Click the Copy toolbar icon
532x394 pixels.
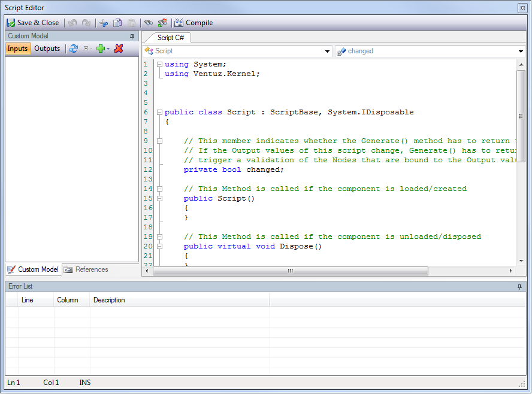pos(117,23)
